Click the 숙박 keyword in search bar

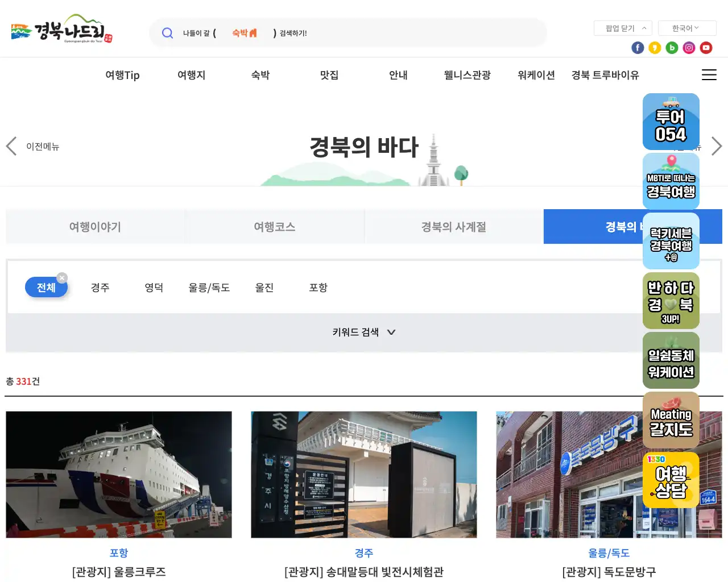coord(245,33)
